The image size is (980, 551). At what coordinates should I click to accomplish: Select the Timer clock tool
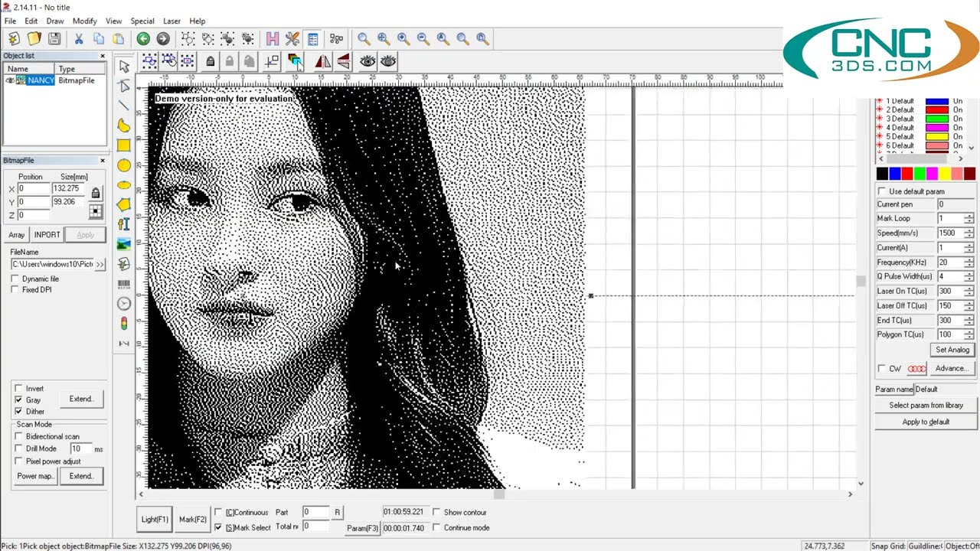pyautogui.click(x=124, y=305)
